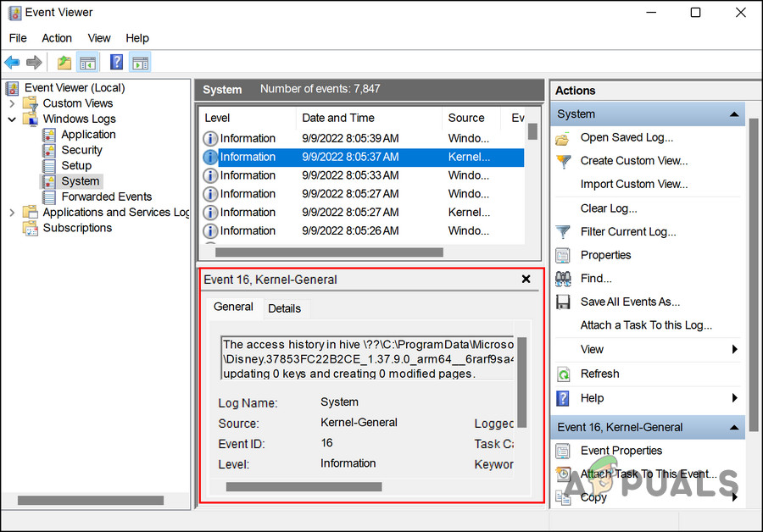Click Filter Current Log action text
The height and width of the screenshot is (532, 763).
click(628, 232)
